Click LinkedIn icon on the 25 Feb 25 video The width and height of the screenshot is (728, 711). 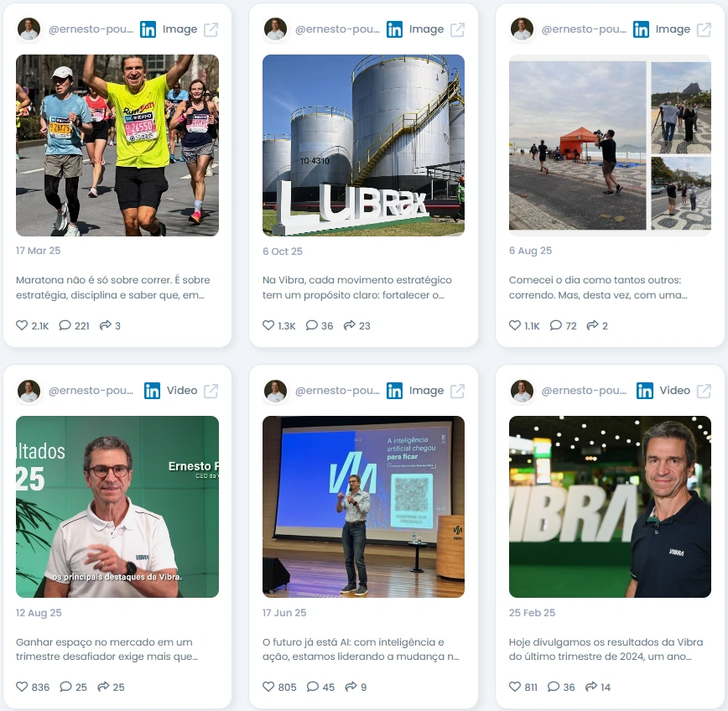pyautogui.click(x=644, y=391)
